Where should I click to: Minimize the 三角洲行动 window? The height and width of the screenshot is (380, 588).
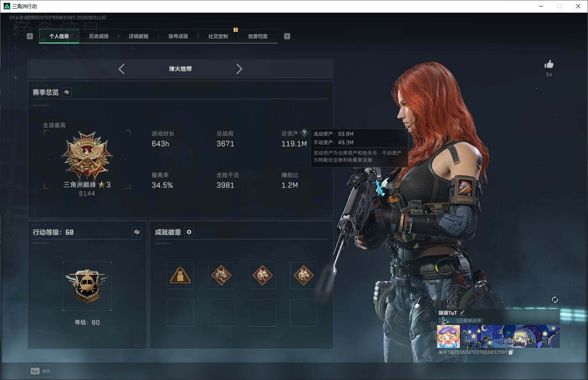pos(541,6)
